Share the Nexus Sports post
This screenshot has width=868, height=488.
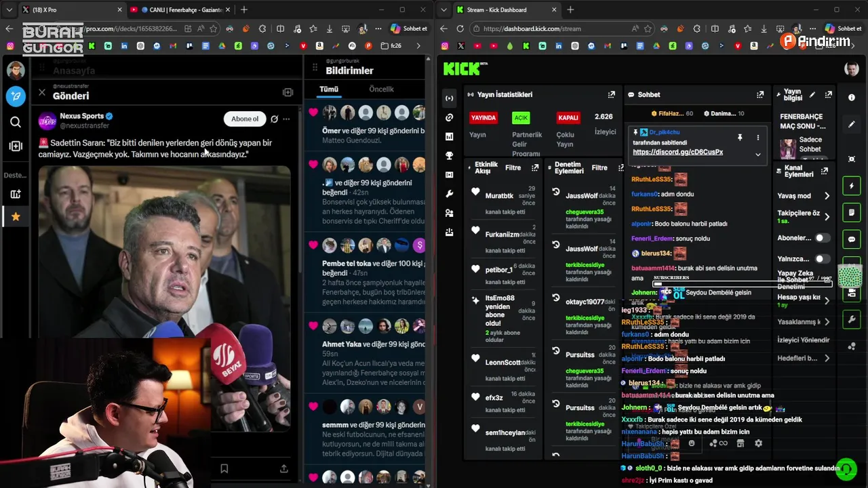click(x=284, y=468)
